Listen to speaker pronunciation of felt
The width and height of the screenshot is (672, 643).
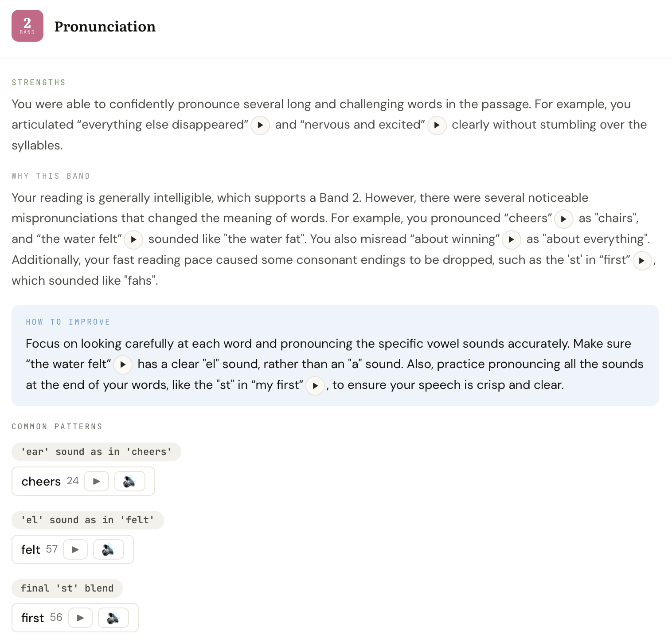click(x=108, y=549)
